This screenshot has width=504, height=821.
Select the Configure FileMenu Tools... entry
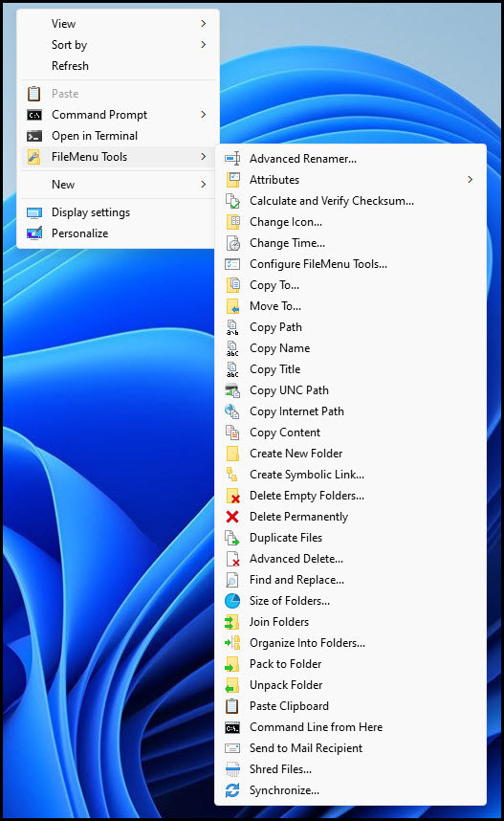point(350,264)
